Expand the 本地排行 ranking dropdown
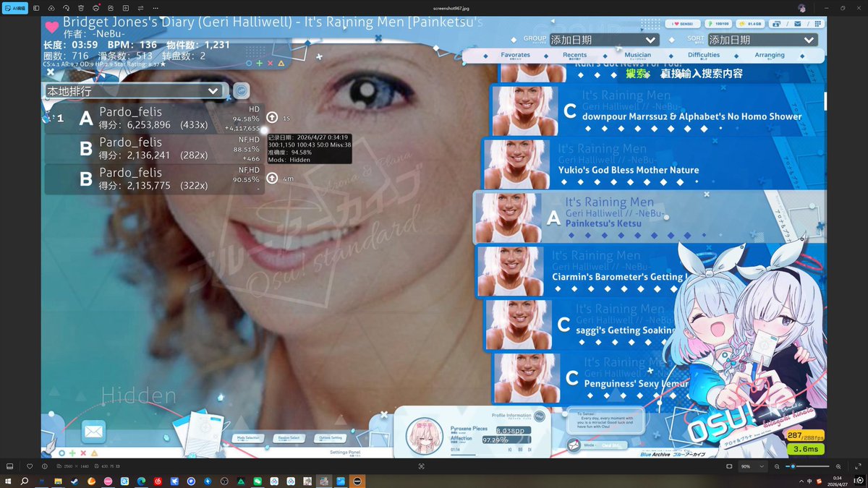Image resolution: width=868 pixels, height=488 pixels. [133, 91]
